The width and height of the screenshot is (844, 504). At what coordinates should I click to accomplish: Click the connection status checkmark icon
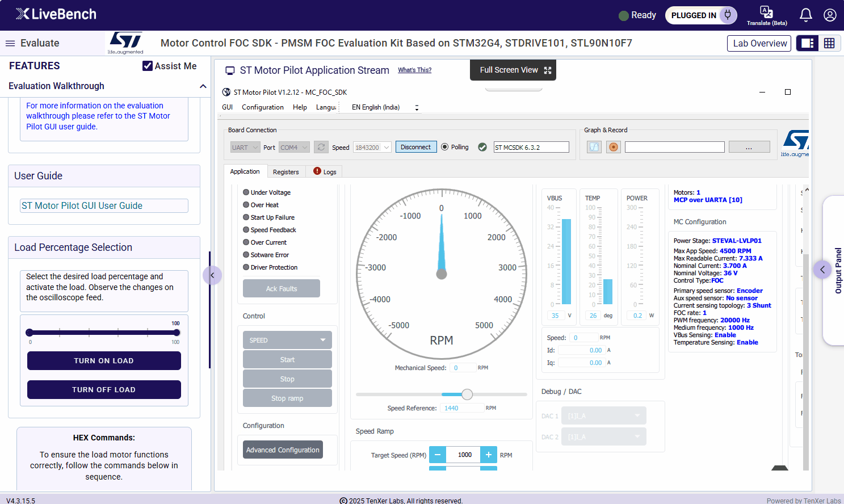click(x=482, y=147)
